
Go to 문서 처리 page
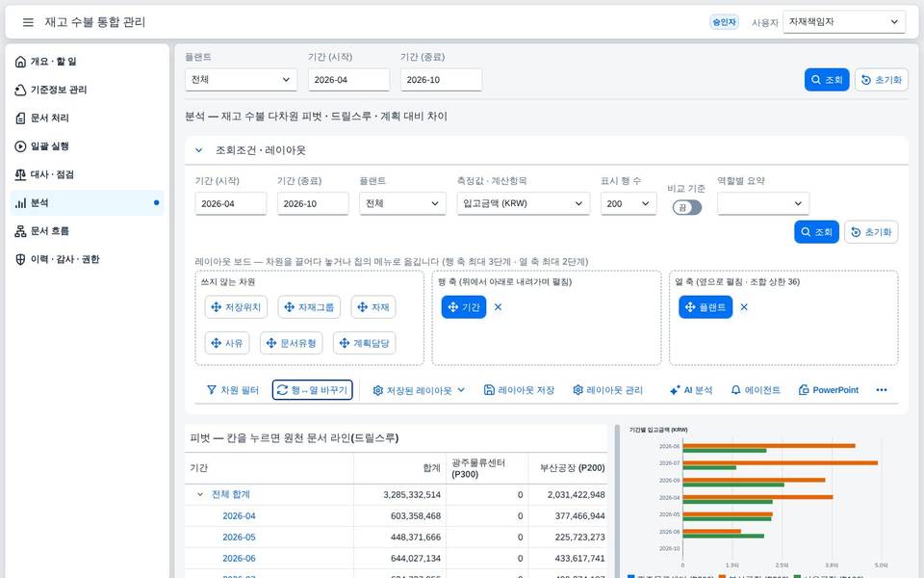[x=88, y=118]
